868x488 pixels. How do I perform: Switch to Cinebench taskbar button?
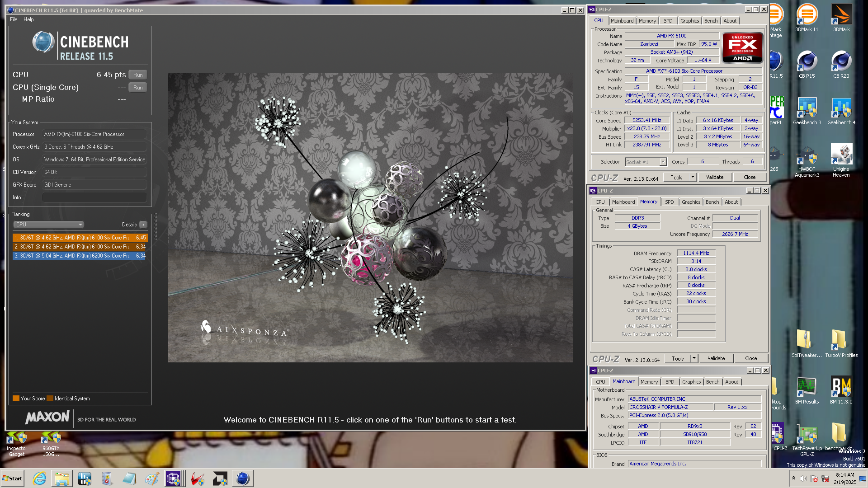point(243,479)
